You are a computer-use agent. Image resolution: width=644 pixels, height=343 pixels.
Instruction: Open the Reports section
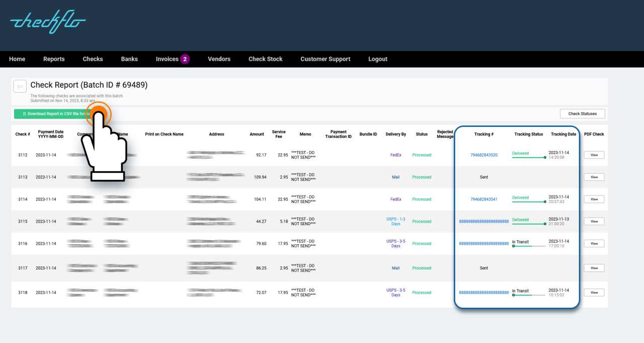click(54, 59)
